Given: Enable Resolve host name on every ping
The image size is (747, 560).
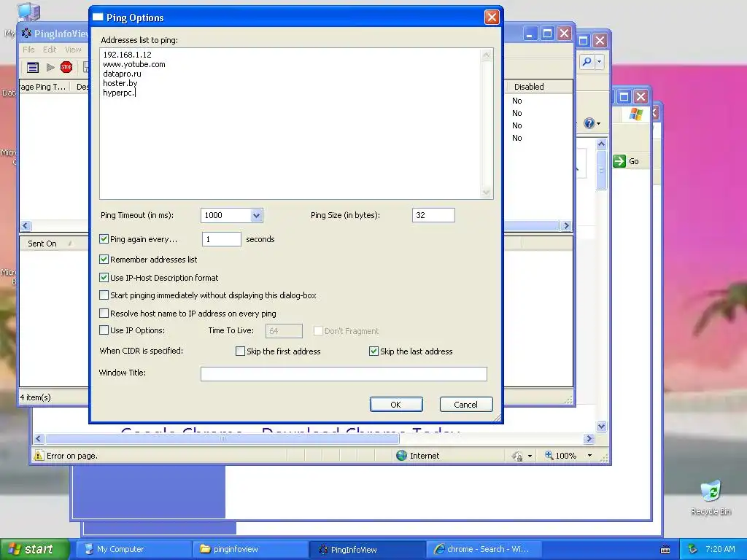Looking at the screenshot, I should [104, 313].
